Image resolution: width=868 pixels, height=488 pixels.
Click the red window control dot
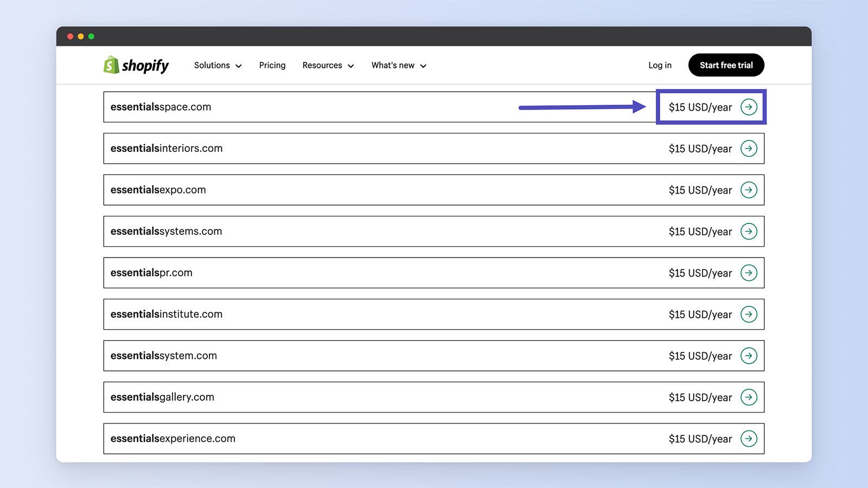click(70, 36)
